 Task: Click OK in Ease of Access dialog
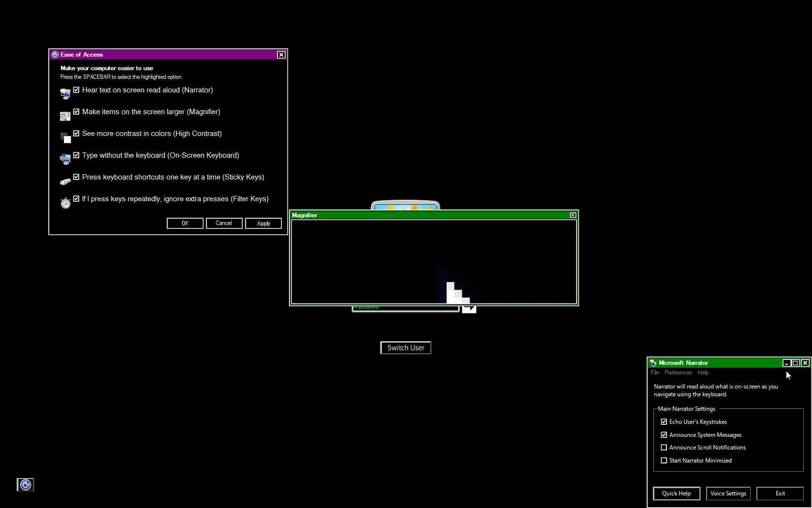coord(185,223)
